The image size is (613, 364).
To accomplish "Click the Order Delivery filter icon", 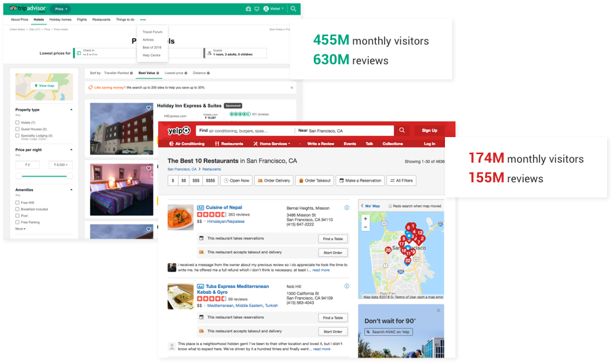I will pyautogui.click(x=260, y=181).
